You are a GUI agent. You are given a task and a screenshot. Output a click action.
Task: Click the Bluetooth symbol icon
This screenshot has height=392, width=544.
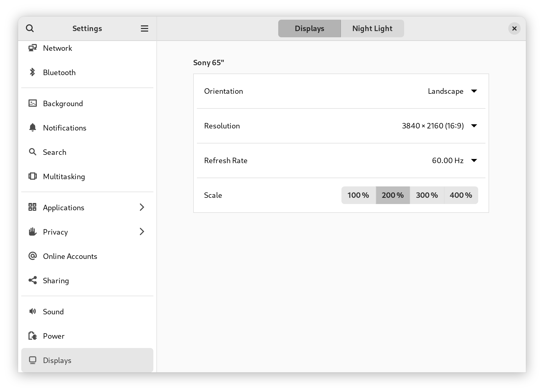click(x=32, y=72)
